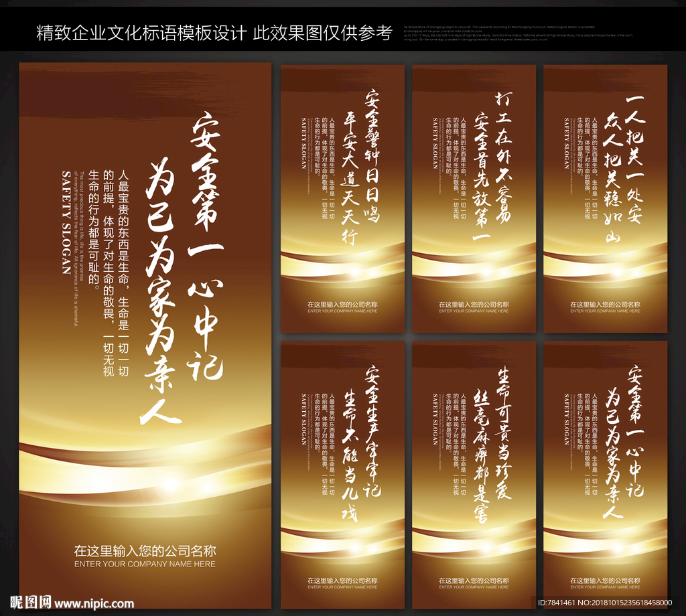
Task: Click the large poster's paragraph starting 人最宝贵的东西是生命
Action: pyautogui.click(x=109, y=273)
